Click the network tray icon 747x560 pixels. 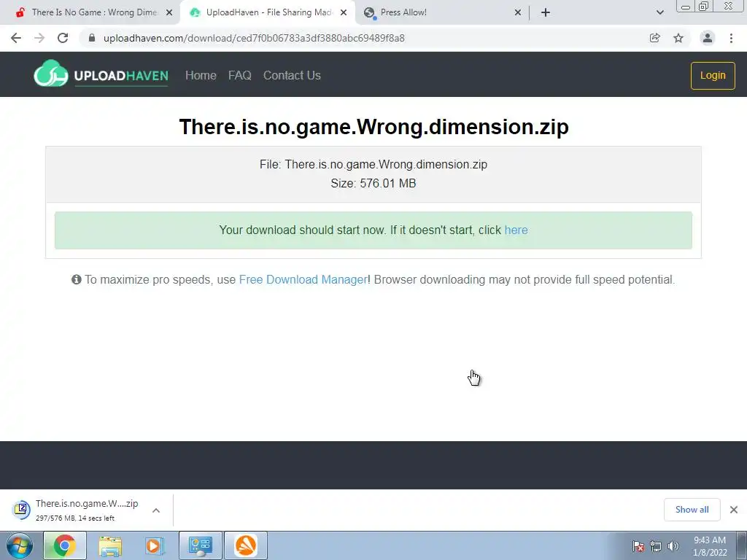(x=656, y=546)
